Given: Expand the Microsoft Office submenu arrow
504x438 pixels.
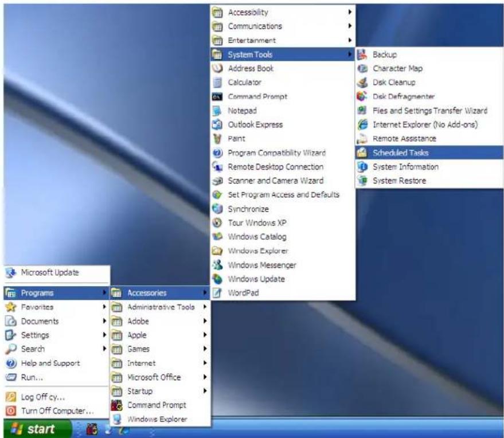Looking at the screenshot, I should 205,377.
